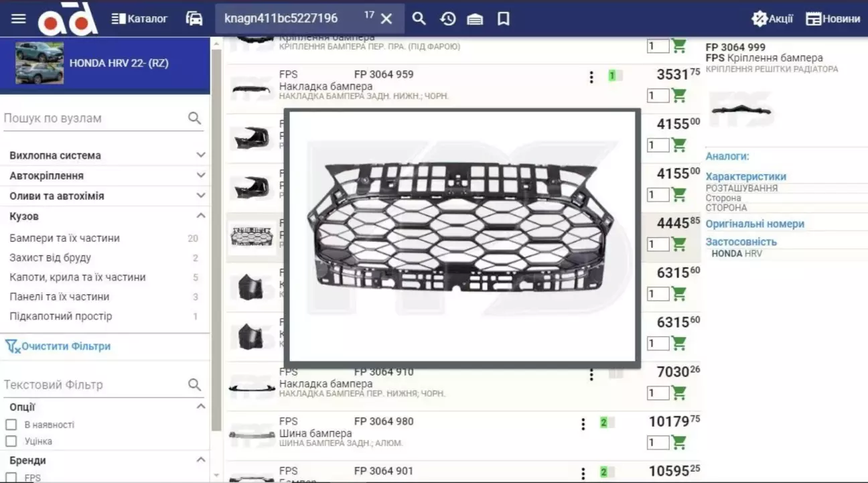Check the FPS brand checkbox
Image resolution: width=868 pixels, height=483 pixels.
point(11,478)
